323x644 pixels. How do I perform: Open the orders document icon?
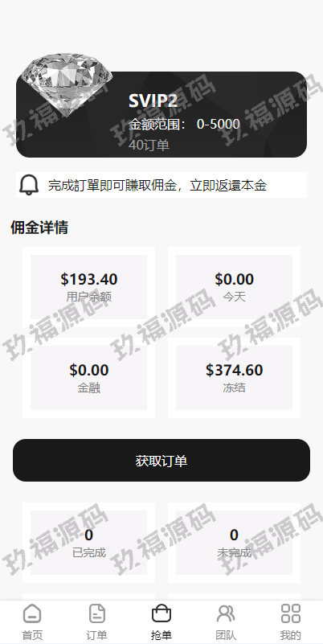coord(97,613)
